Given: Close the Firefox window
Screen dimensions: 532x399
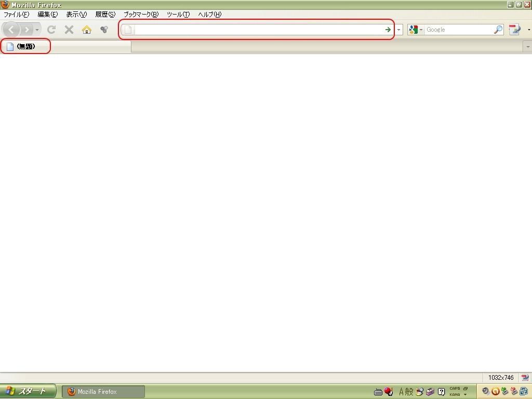Looking at the screenshot, I should click(x=527, y=4).
